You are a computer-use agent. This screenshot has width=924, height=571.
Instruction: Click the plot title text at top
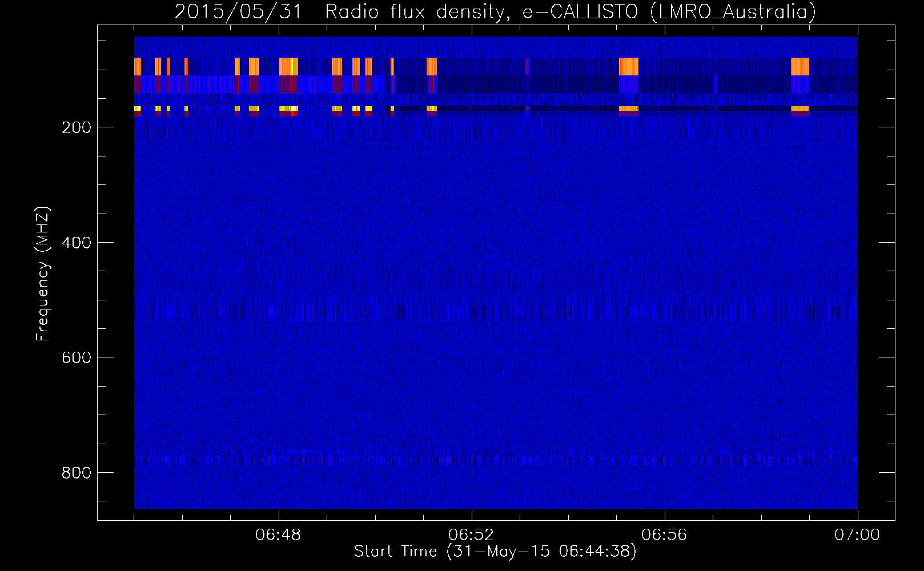495,11
